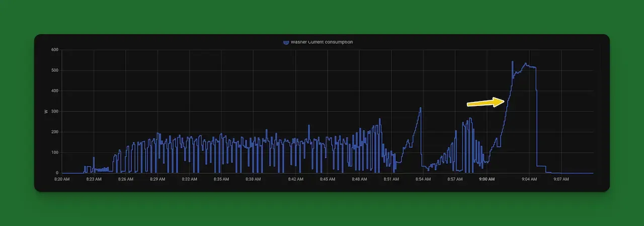Click the 8:48 AM x-axis label

(359, 179)
